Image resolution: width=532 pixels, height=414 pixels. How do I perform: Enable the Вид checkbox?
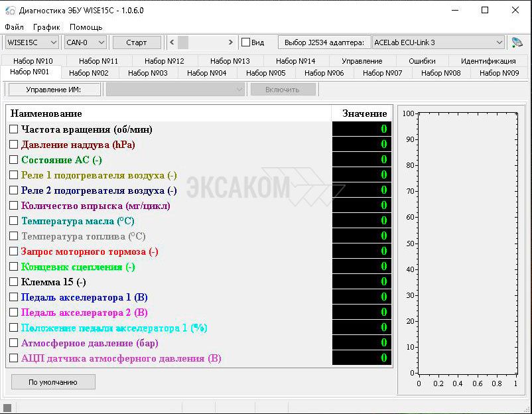[246, 42]
